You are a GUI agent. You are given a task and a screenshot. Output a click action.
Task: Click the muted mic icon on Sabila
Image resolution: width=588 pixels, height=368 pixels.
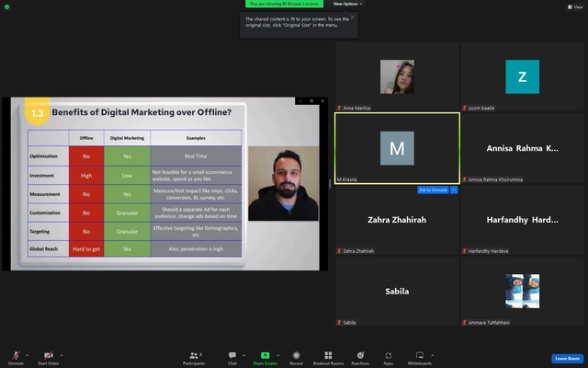coord(339,322)
